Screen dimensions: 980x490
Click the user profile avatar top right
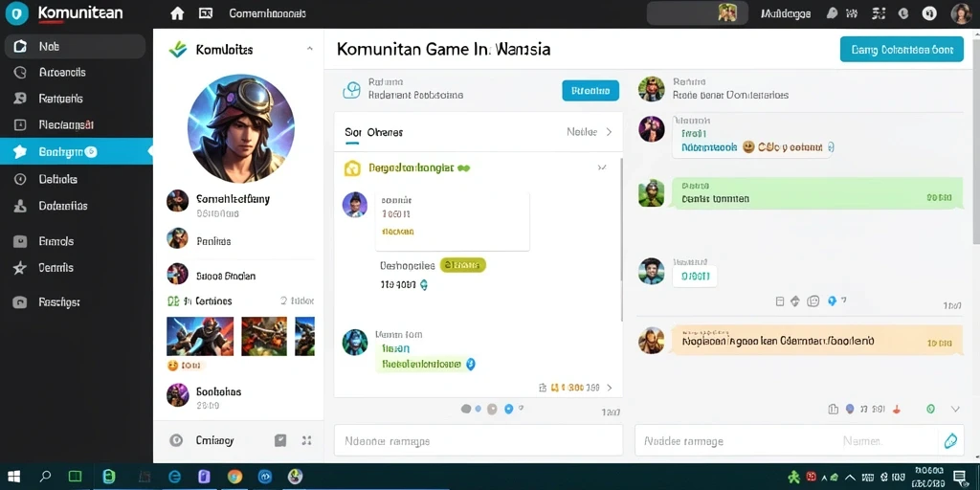(x=961, y=13)
